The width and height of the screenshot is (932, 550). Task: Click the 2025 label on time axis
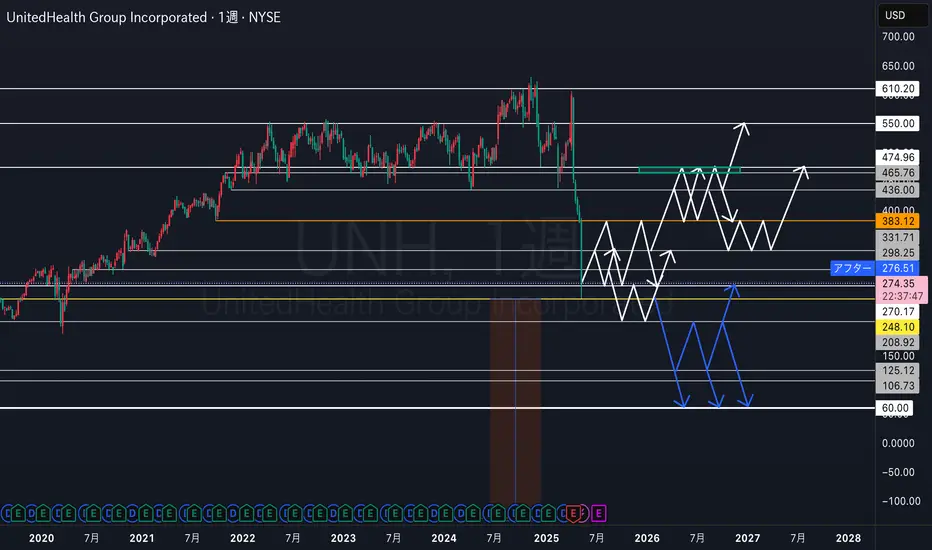click(546, 538)
